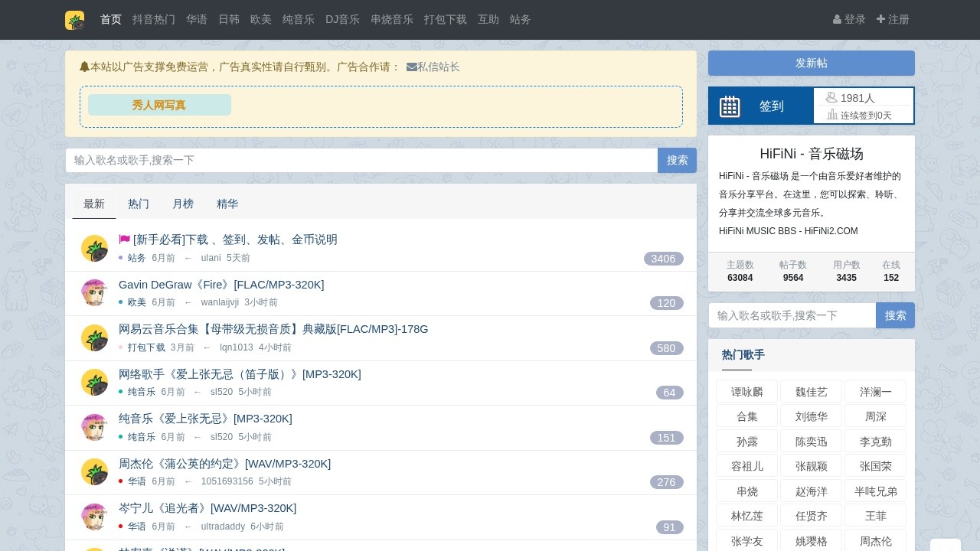Open post 岑宁儿《追光者》
The image size is (980, 551).
click(207, 508)
